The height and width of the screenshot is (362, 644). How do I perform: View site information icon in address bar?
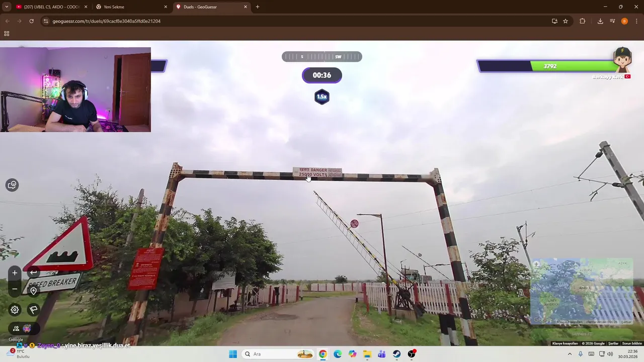[x=46, y=21]
